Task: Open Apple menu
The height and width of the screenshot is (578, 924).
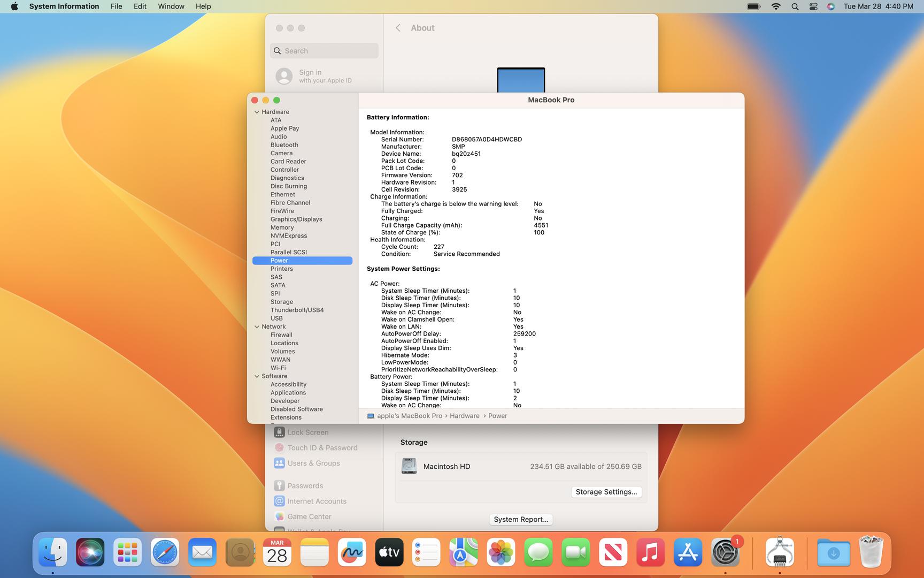Action: pyautogui.click(x=14, y=6)
